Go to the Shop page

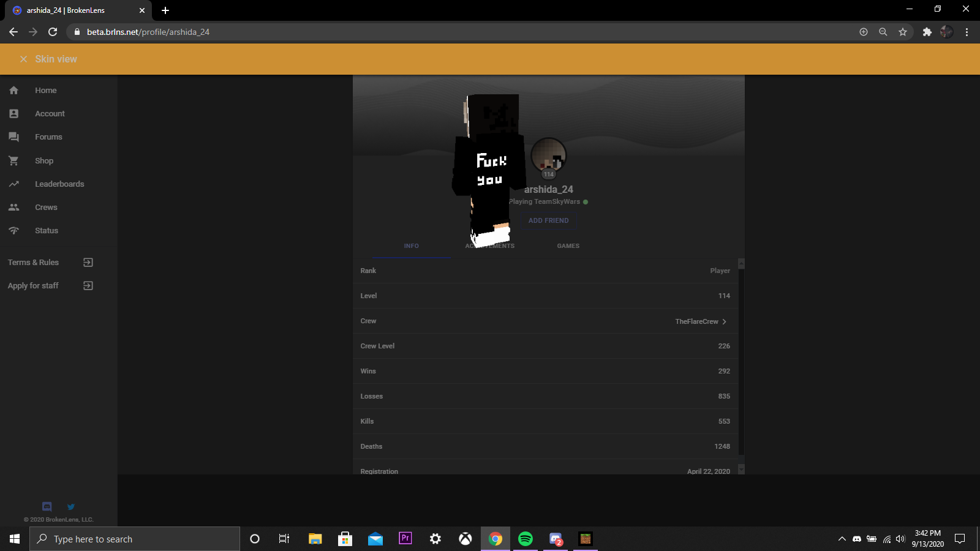pos(44,160)
